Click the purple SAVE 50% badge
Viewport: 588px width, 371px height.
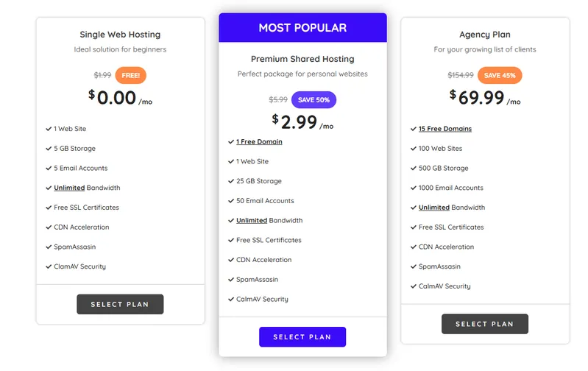coord(314,99)
